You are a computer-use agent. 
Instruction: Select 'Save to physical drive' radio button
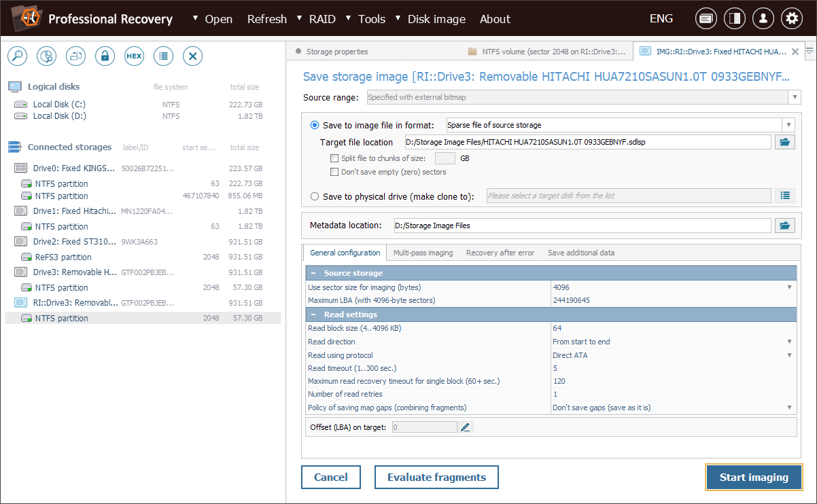coord(315,196)
